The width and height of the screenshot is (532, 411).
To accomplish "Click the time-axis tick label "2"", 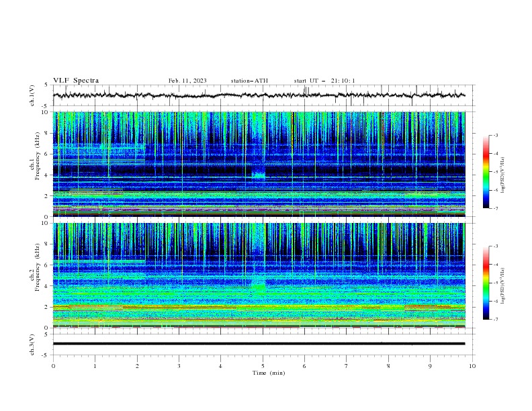I will [137, 366].
